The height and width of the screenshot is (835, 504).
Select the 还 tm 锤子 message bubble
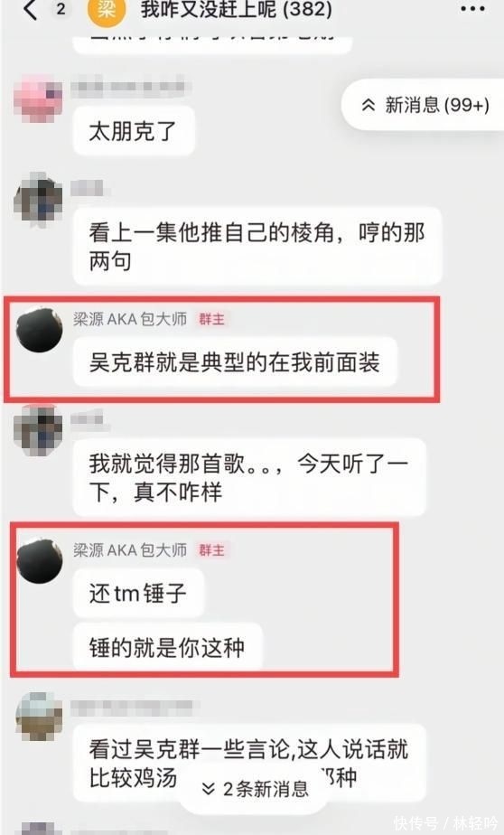point(138,593)
